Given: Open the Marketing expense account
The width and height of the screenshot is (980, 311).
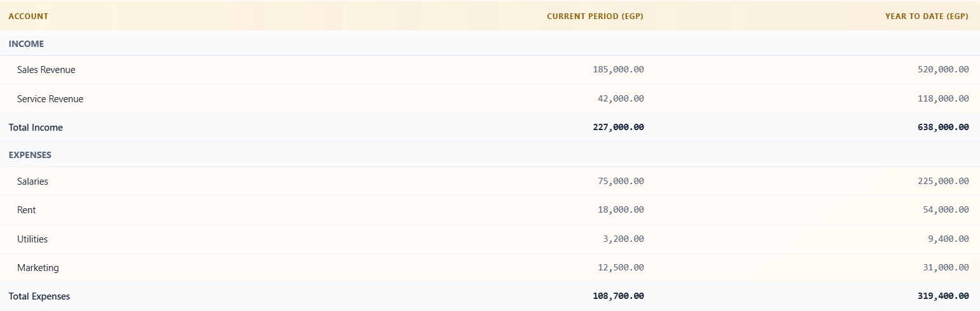Looking at the screenshot, I should (x=38, y=268).
